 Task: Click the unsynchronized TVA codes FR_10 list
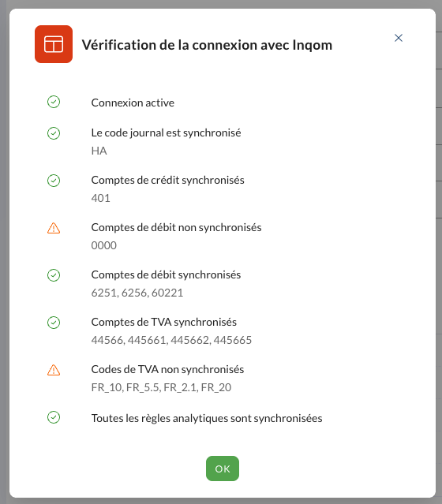pos(161,387)
